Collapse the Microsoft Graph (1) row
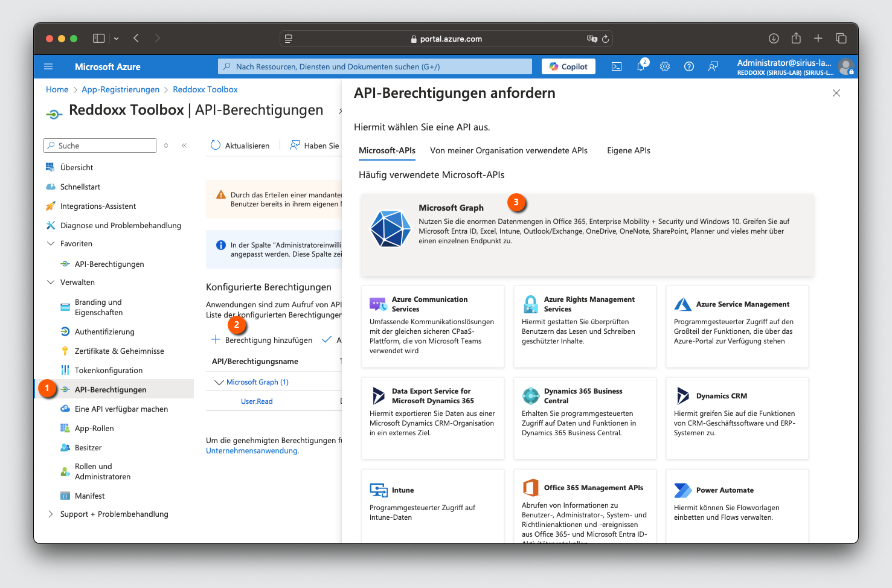Image resolution: width=892 pixels, height=588 pixels. pos(219,382)
